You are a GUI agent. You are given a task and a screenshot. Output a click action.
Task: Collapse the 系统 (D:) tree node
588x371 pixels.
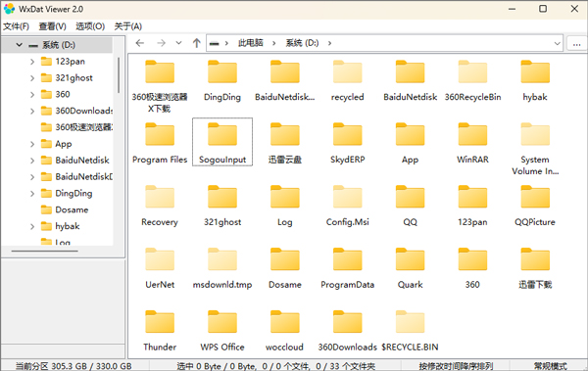coord(20,45)
